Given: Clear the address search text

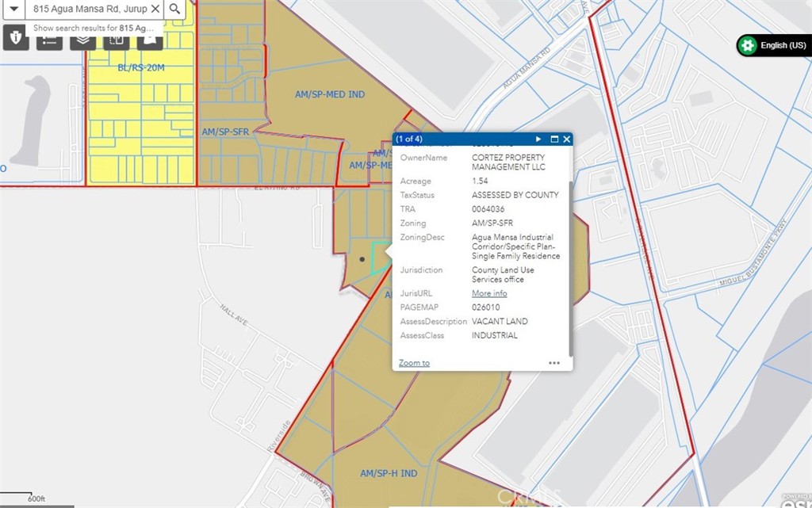Looking at the screenshot, I should (x=155, y=9).
